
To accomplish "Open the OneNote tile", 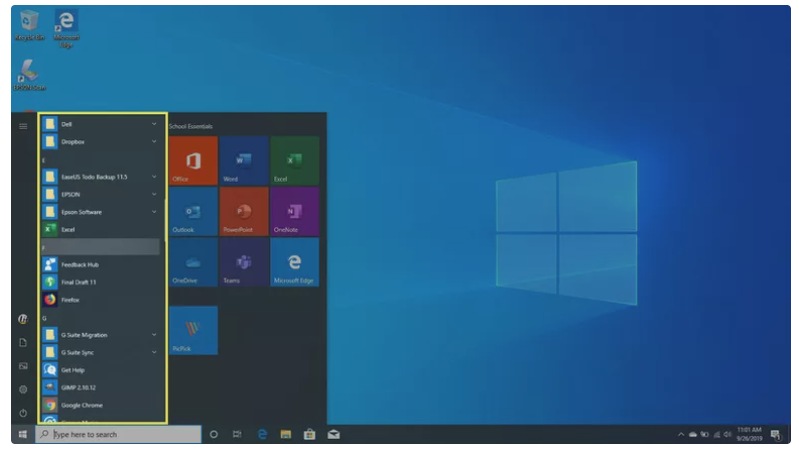I will pyautogui.click(x=294, y=211).
